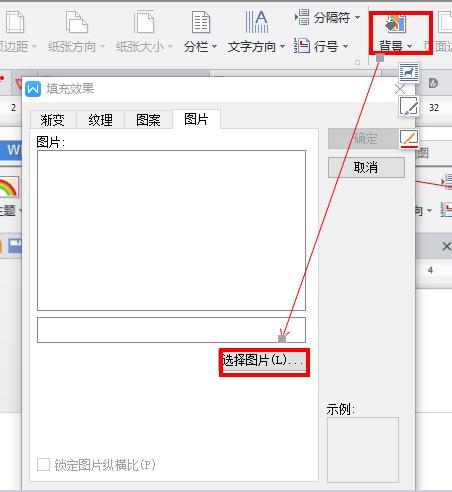The width and height of the screenshot is (452, 492).
Task: Click the 分隔符 breaks icon
Action: (302, 17)
